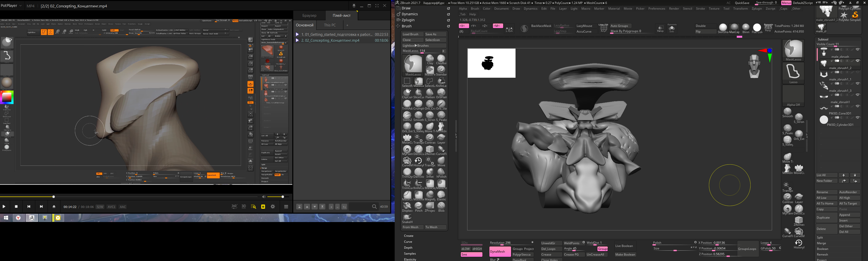Open the Stroke menu
The image size is (868, 261).
pyautogui.click(x=700, y=9)
